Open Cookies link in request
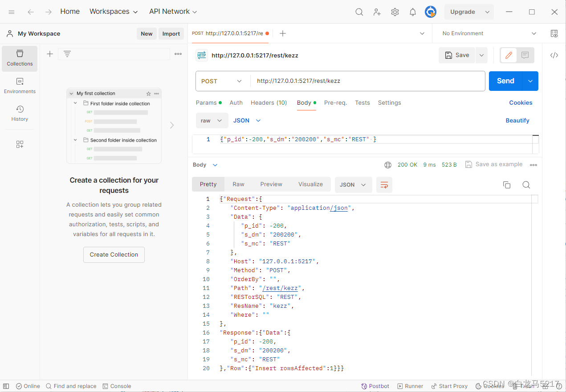566x392 pixels. pyautogui.click(x=521, y=102)
